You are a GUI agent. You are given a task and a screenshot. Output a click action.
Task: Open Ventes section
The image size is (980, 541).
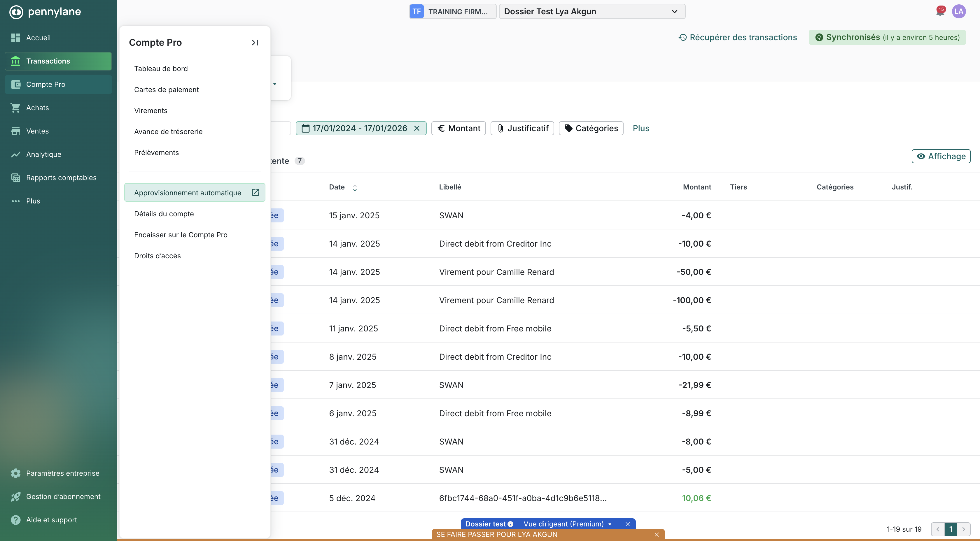point(58,131)
